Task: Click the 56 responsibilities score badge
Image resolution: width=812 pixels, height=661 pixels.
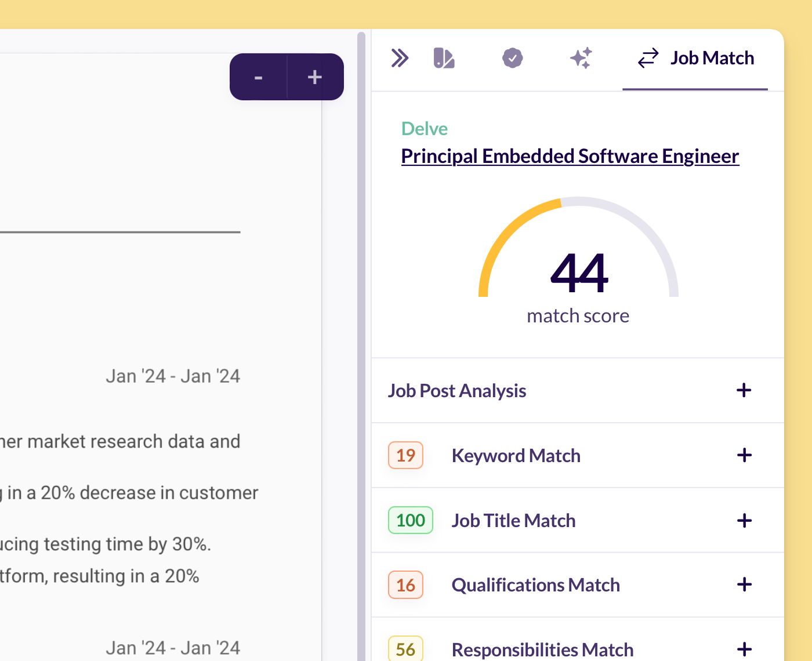Action: click(405, 648)
